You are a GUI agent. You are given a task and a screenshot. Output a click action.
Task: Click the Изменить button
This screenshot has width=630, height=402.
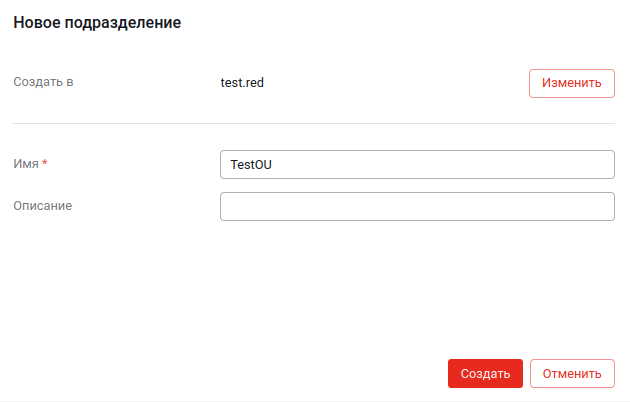click(571, 83)
